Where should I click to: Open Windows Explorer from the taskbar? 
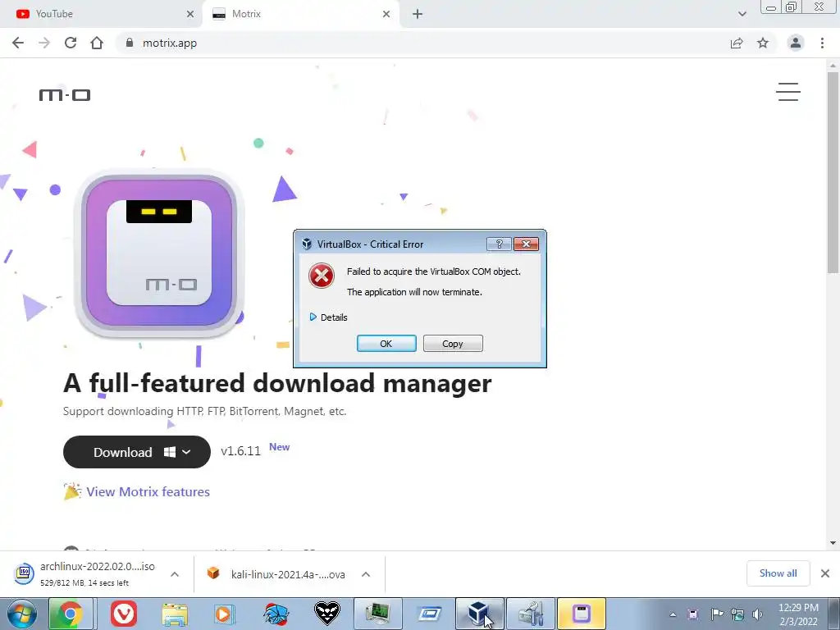click(175, 614)
